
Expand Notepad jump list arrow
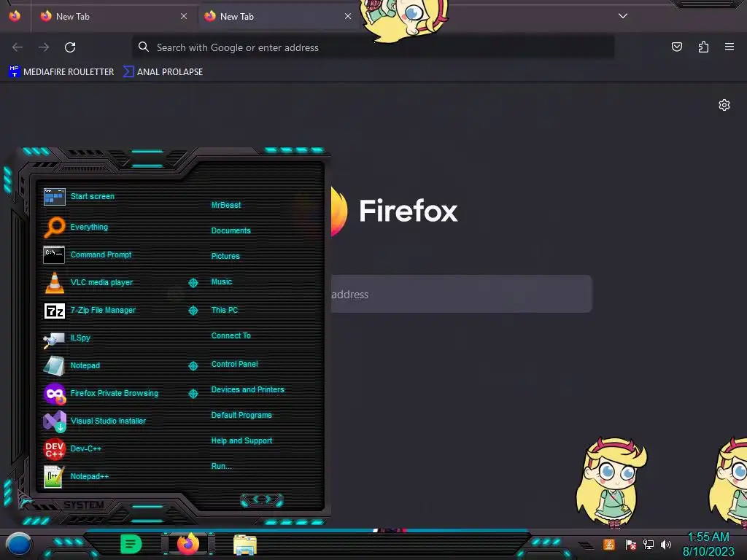point(193,366)
